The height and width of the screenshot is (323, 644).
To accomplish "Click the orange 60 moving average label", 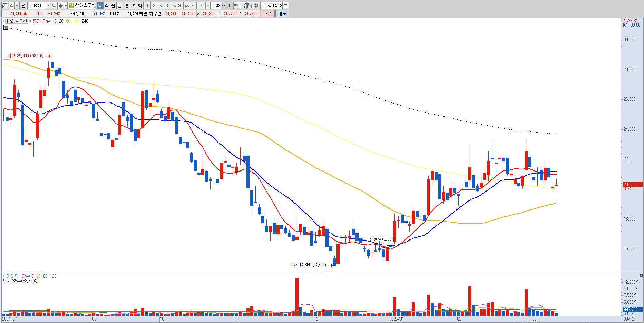I will coord(68,21).
